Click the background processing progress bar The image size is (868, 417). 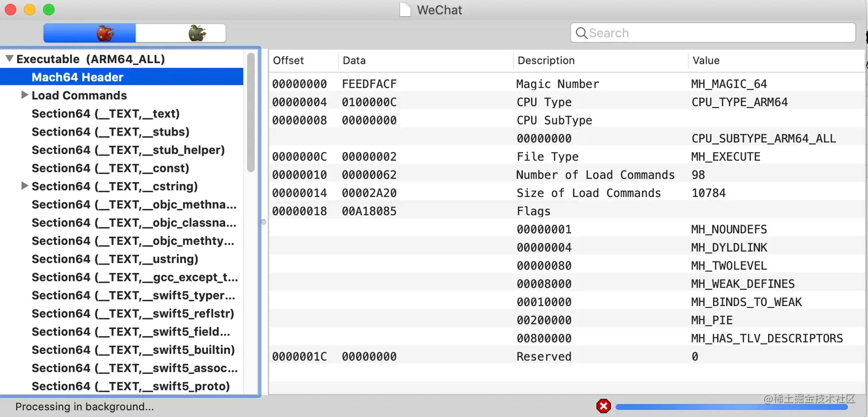tap(731, 407)
